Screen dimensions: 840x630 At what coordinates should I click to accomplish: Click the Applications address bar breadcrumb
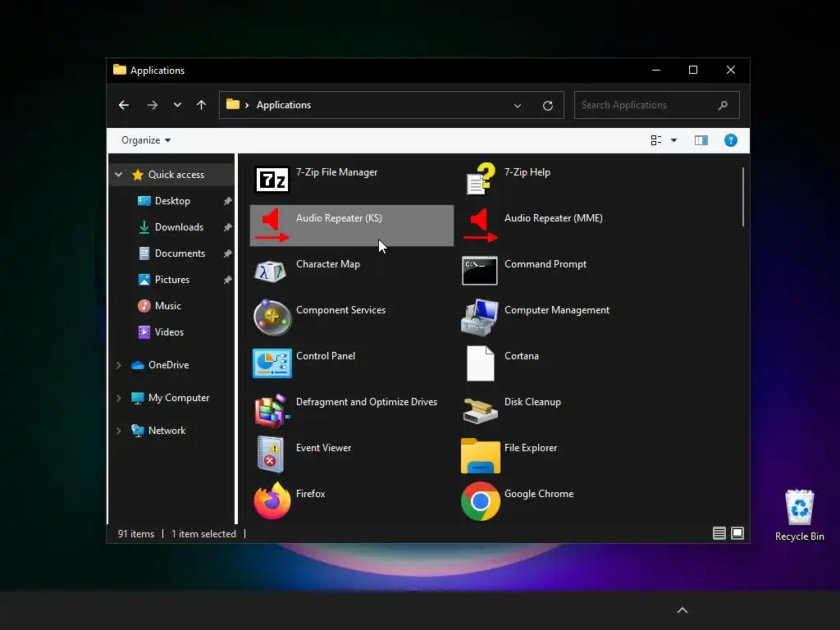pos(283,105)
